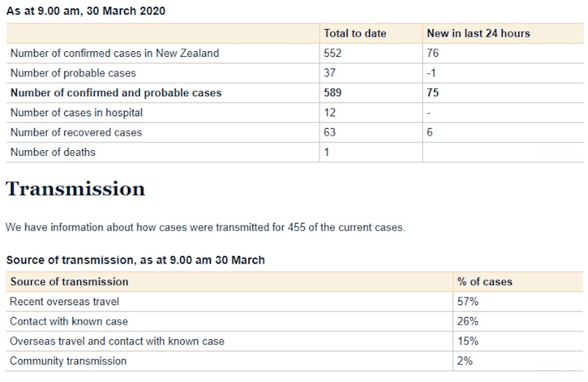Screen dimensions: 588x382
Task: Click the 'Community transmission' row label
Action: (68, 361)
